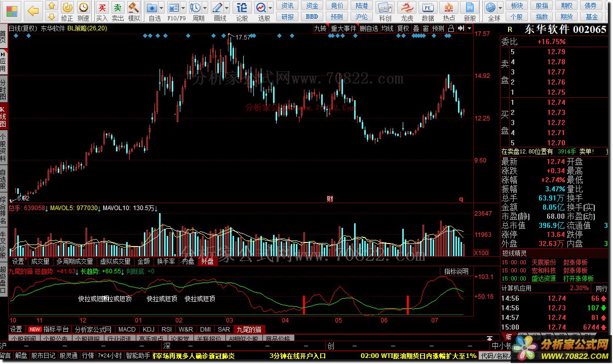Screen dimensions: 613x364
Task: Click the yellow up arrow icon
Action: tap(51, 6)
